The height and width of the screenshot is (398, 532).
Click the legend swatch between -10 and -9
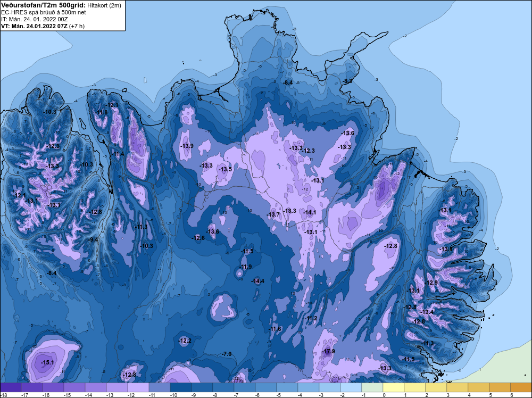pos(181,387)
